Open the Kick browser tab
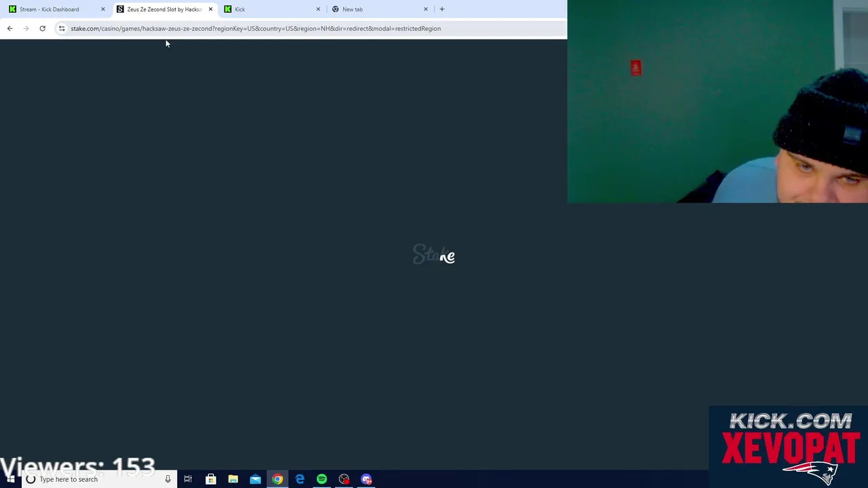868x488 pixels. [x=271, y=9]
